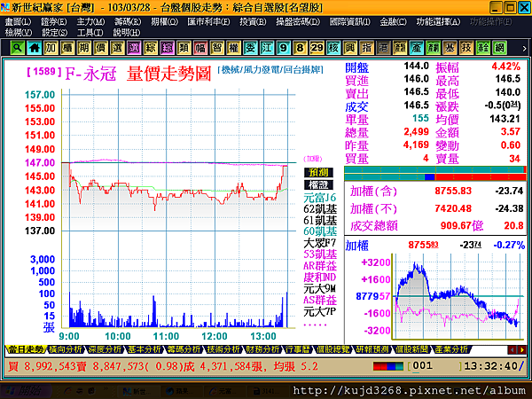Viewport: 532px width, 399px height.
Task: Click the cyan 委 toolbar button
Action: 250,48
